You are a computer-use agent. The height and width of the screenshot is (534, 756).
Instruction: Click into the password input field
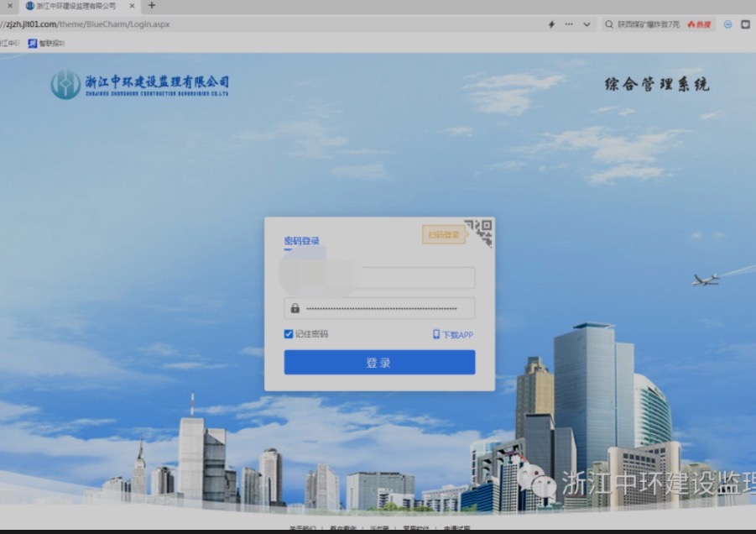(379, 308)
